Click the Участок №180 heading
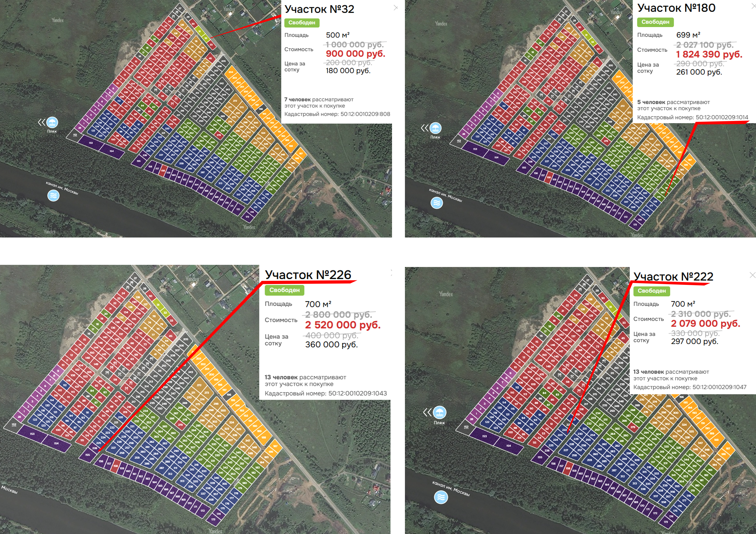Viewport: 756px width, 534px height. pos(676,8)
